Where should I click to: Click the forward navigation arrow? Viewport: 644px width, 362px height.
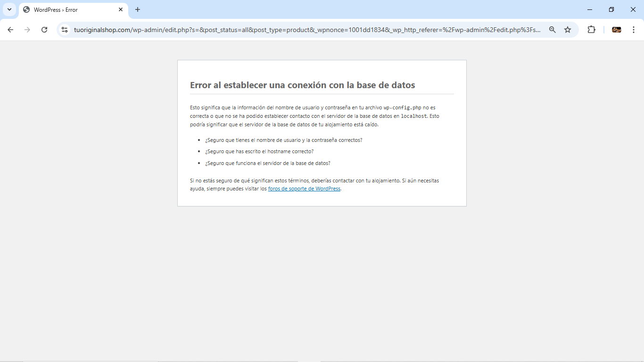(27, 30)
